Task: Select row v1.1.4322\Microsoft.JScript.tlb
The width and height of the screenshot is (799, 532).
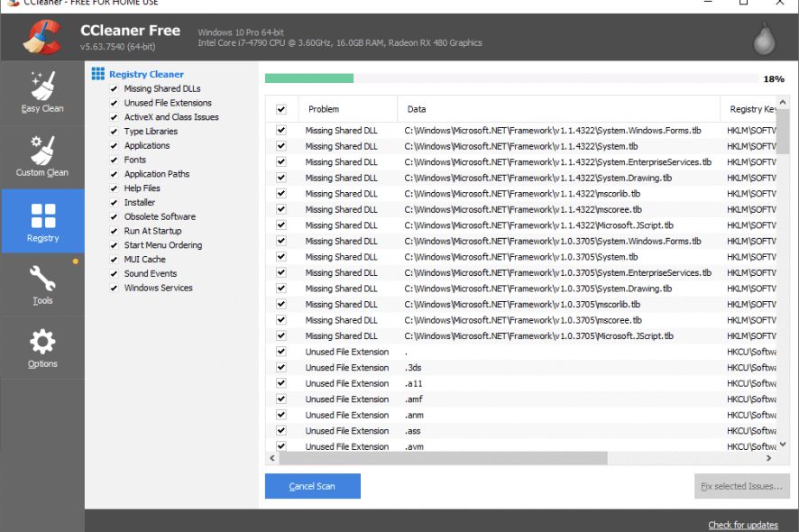Action: tap(520, 225)
